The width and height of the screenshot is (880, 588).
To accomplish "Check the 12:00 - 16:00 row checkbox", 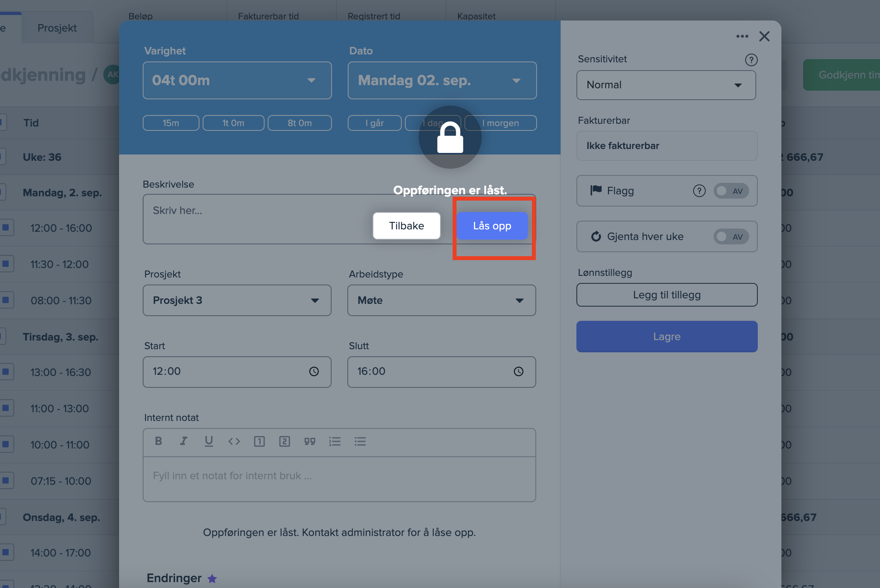I will pos(6,227).
